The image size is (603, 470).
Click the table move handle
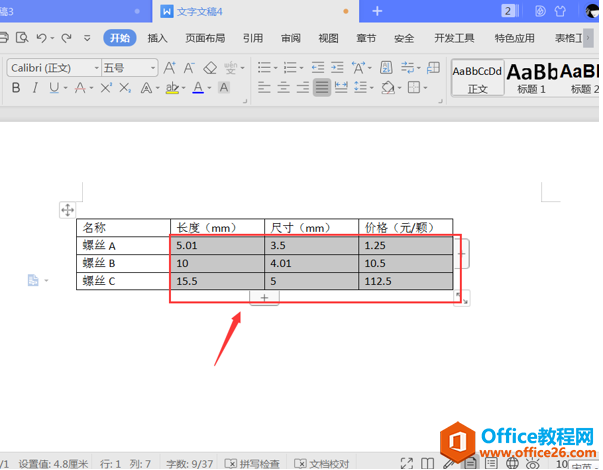tap(67, 210)
